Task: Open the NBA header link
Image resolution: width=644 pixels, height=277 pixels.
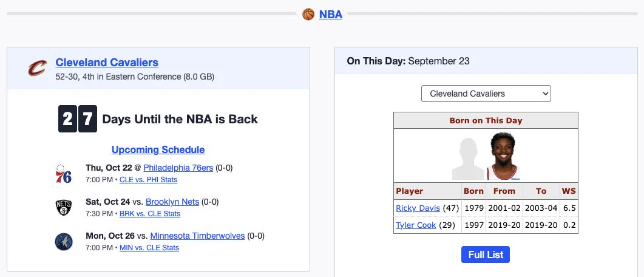Action: [331, 15]
